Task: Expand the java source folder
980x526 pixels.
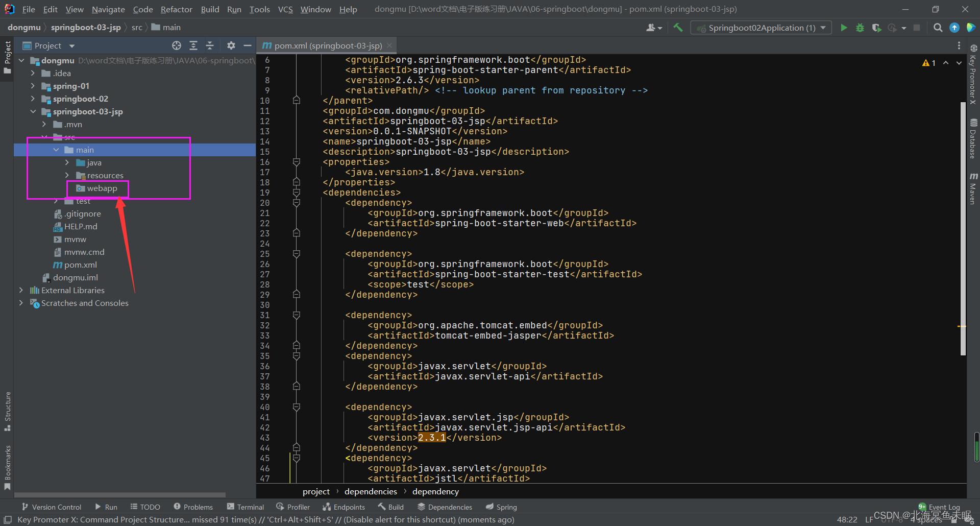Action: click(67, 162)
